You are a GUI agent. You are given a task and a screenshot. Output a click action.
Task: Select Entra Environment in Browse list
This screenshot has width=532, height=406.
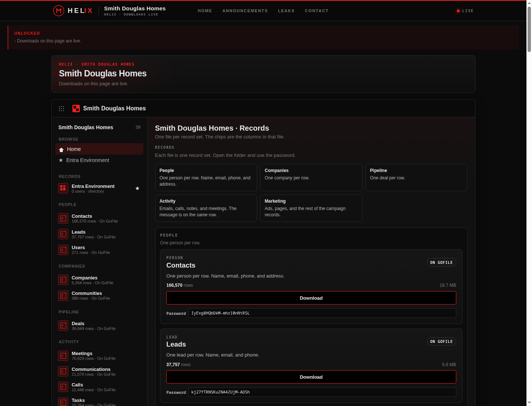(x=99, y=160)
